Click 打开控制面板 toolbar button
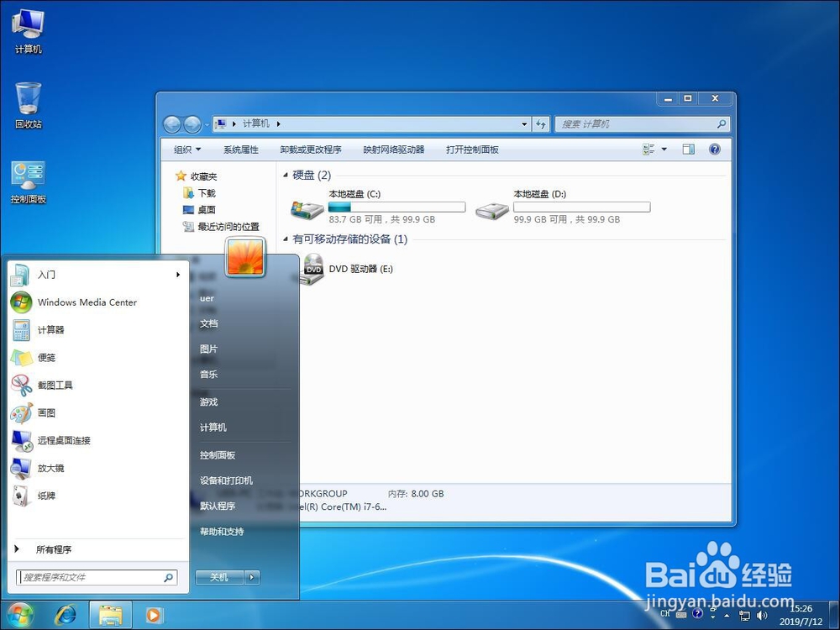 click(472, 150)
